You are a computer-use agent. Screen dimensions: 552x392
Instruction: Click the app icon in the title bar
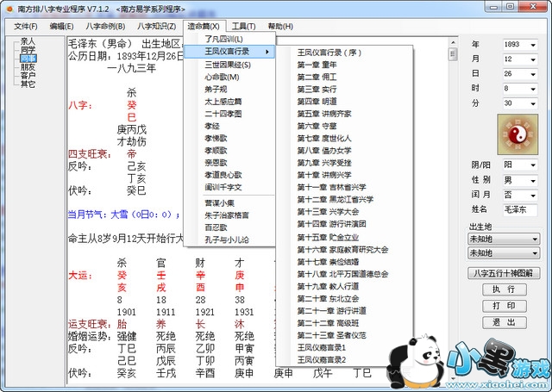(x=9, y=9)
